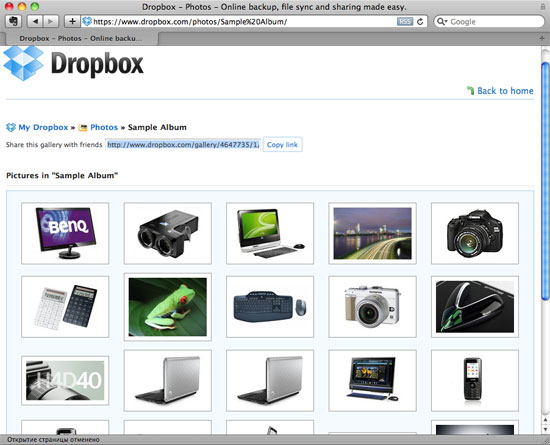Click the Photos breadcrumb link

pos(104,127)
